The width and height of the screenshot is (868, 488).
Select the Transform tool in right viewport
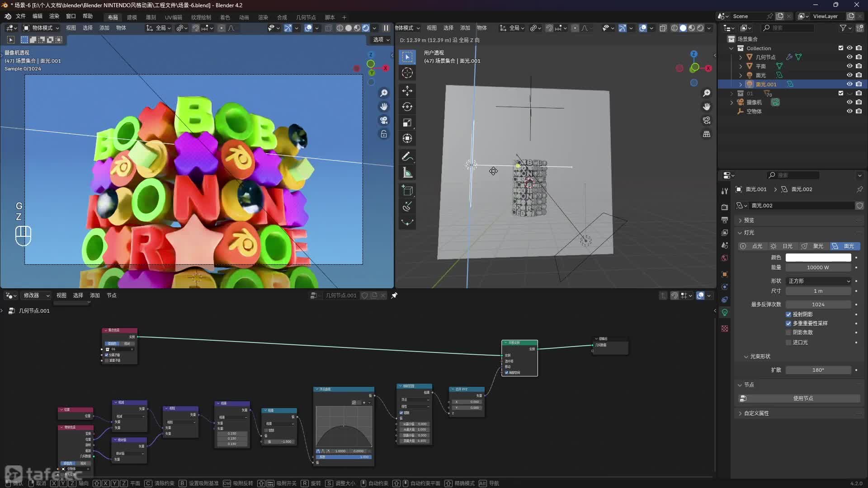tap(407, 138)
